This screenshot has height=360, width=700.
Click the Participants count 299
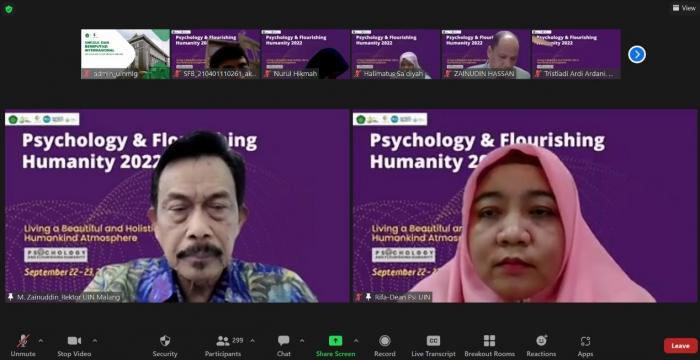pos(238,340)
